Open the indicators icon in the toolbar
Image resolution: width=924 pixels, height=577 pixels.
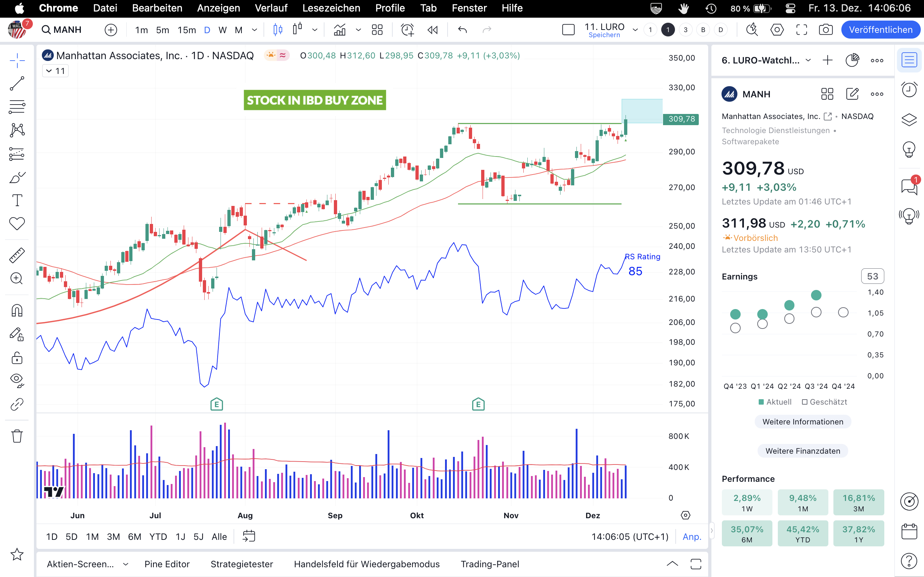[339, 30]
